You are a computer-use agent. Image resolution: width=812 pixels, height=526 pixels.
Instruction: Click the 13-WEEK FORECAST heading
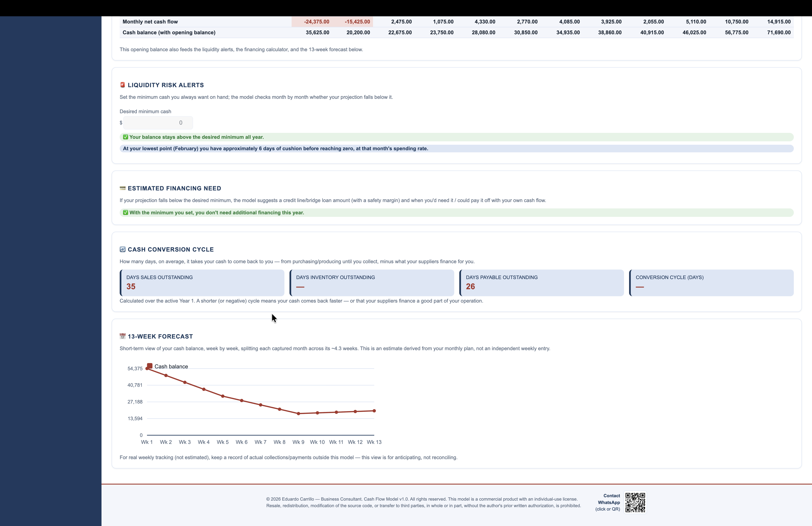tap(160, 337)
